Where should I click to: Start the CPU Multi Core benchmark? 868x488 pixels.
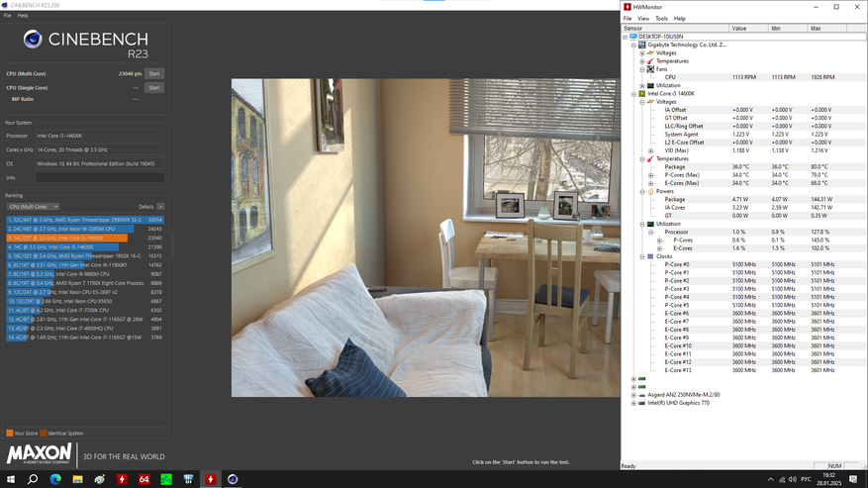pos(153,73)
